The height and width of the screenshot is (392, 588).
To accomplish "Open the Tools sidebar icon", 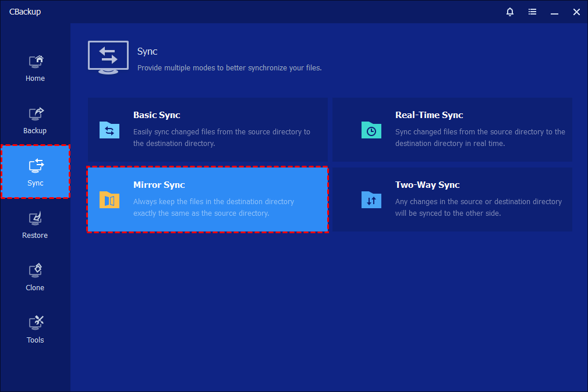I will pos(36,323).
